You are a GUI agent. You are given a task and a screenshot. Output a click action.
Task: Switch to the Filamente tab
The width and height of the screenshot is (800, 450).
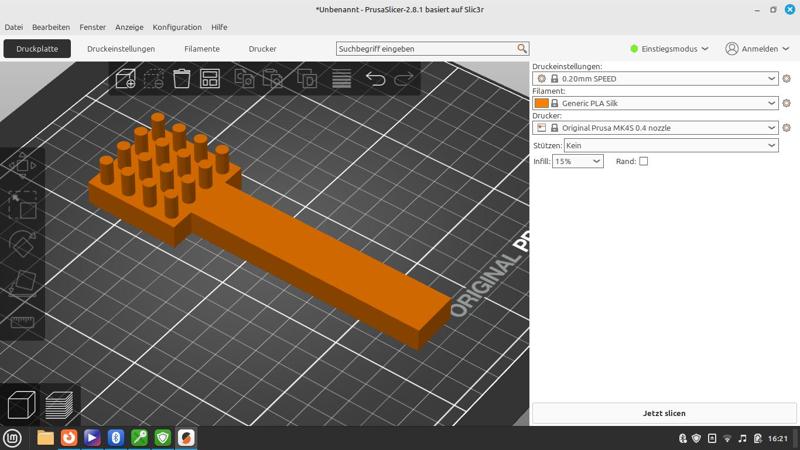click(x=201, y=49)
